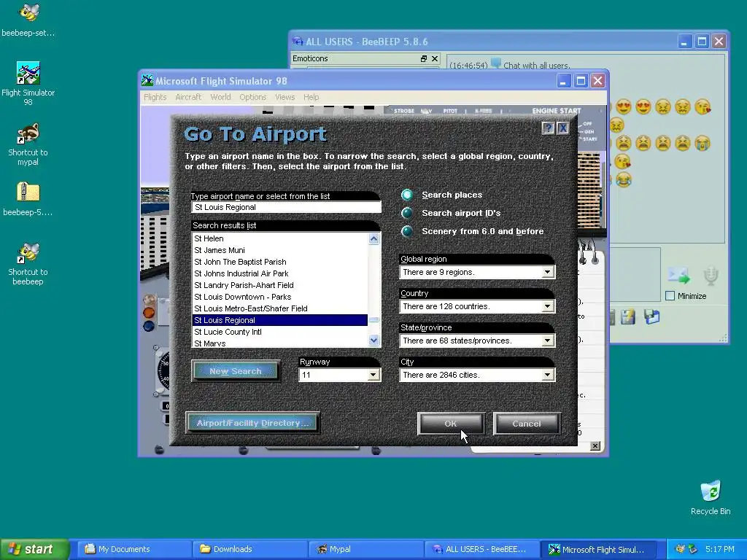747x560 pixels.
Task: Select St John The Baptist Parish
Action: pyautogui.click(x=279, y=262)
